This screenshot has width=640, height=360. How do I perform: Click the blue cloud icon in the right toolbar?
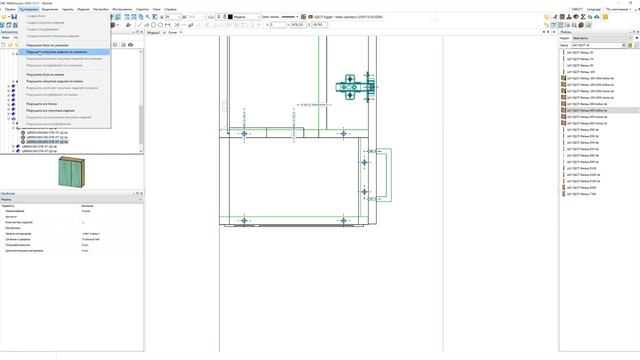[597, 17]
